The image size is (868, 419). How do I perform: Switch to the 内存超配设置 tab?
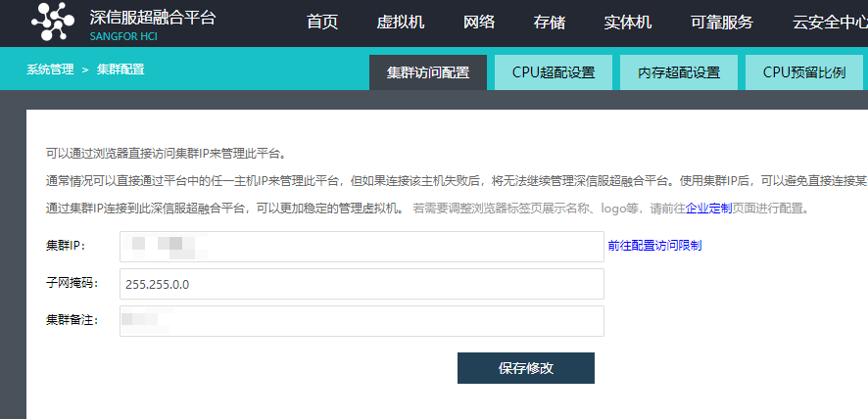[679, 72]
